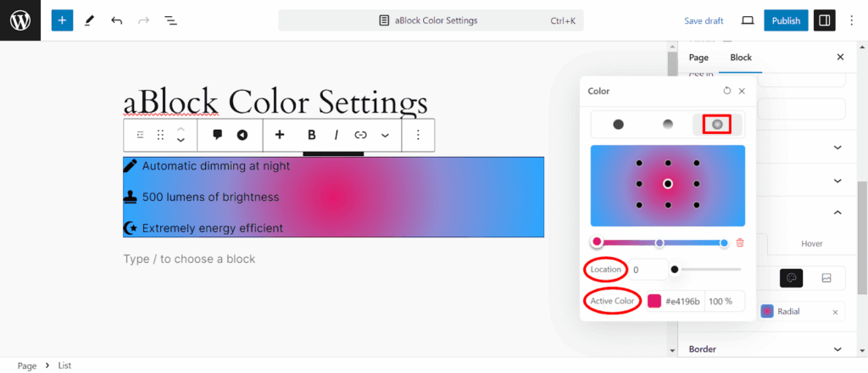Select the purple middle gradient stop
This screenshot has width=868, height=373.
(659, 243)
